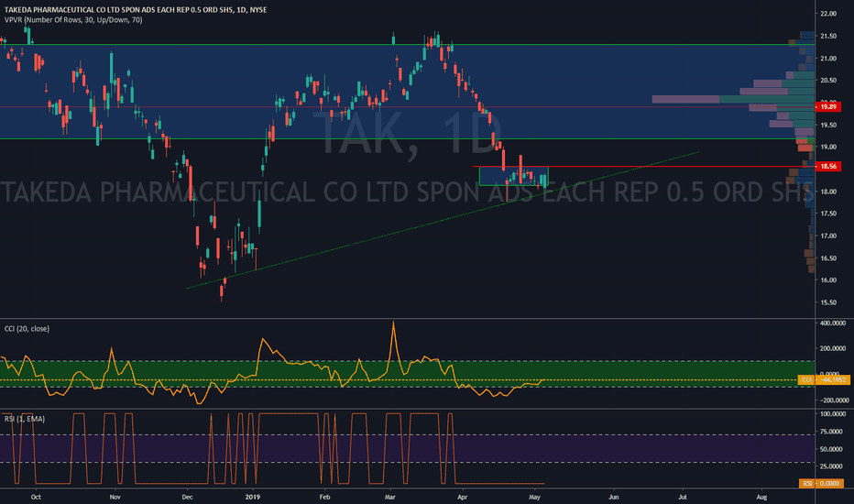Click the 100.0000 RSI scale label
Screen dimensions: 854x504
(x=833, y=414)
